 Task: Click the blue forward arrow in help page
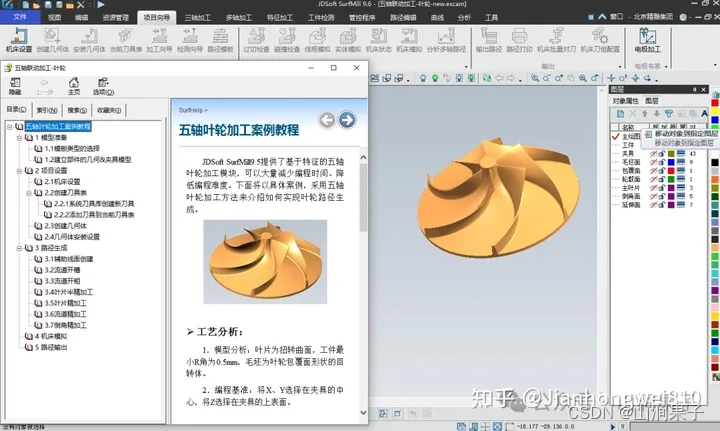347,120
